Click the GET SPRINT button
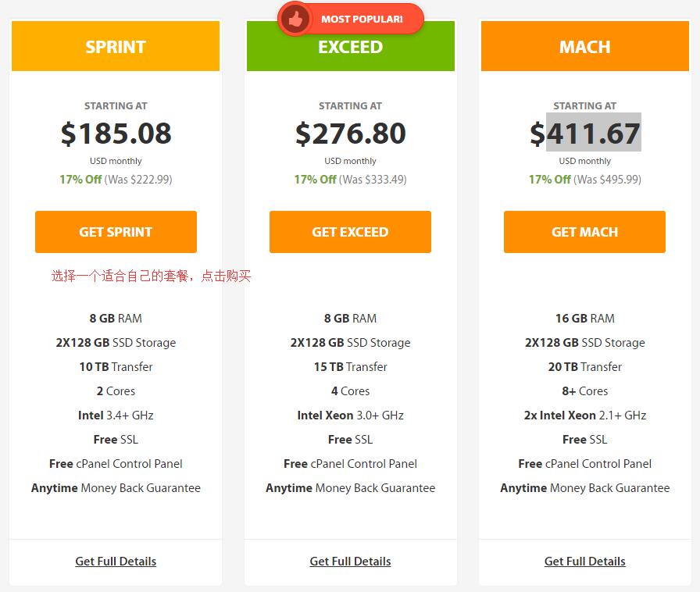This screenshot has width=700, height=592. [x=116, y=232]
